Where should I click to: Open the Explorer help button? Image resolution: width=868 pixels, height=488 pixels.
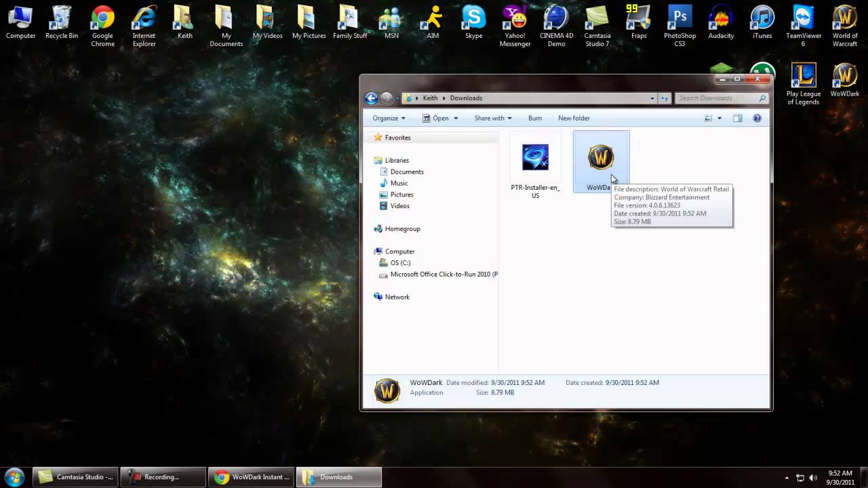pos(757,118)
